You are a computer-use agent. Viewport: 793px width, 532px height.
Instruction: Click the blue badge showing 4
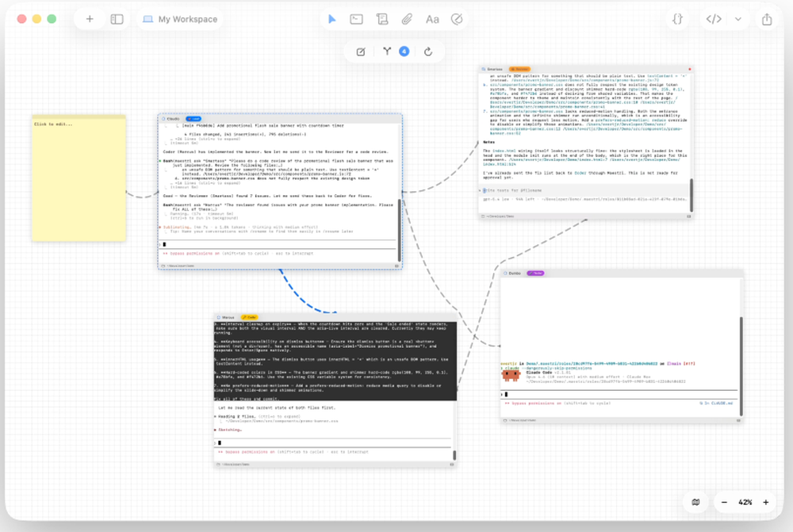click(404, 51)
